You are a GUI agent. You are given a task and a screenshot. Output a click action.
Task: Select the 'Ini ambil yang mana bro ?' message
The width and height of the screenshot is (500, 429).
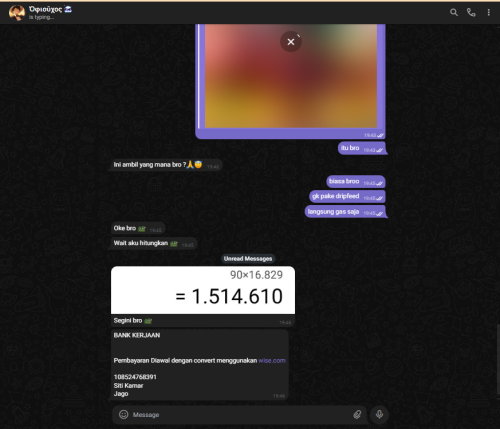pyautogui.click(x=166, y=165)
